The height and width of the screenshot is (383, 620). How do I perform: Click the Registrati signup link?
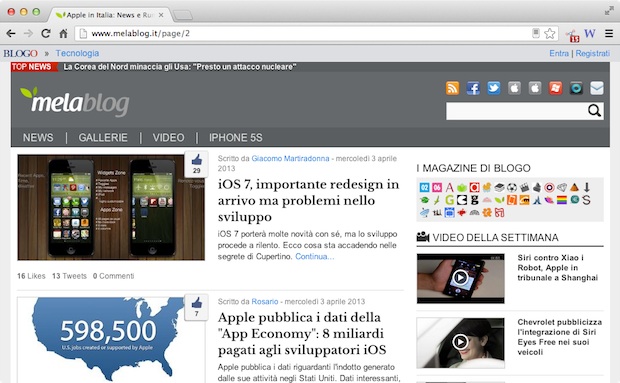click(592, 53)
